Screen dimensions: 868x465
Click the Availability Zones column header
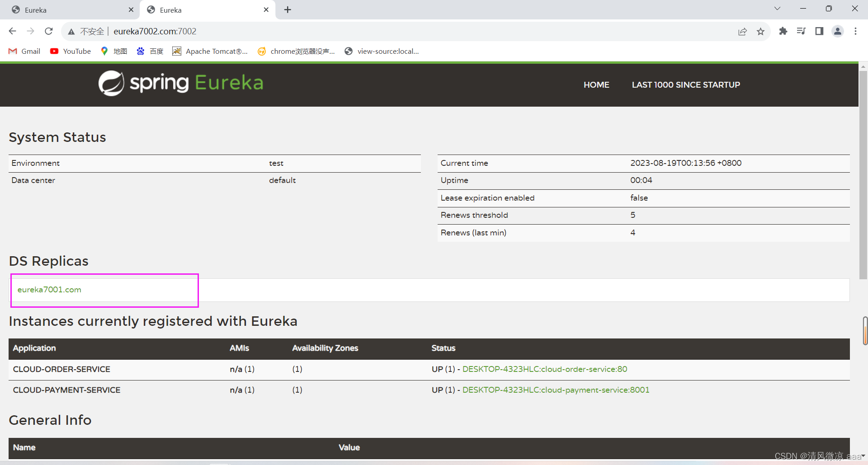click(325, 348)
